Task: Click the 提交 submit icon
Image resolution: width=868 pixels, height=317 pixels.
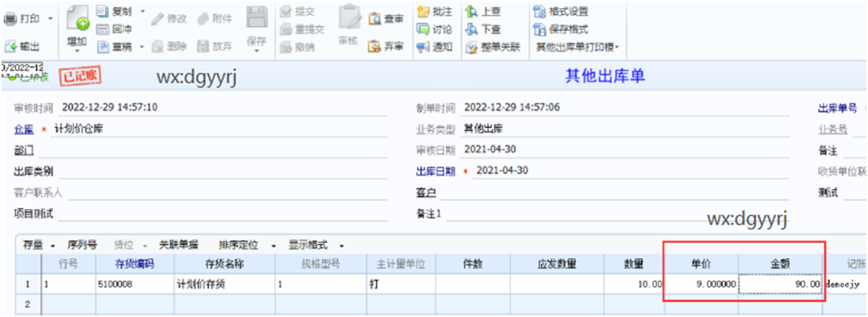Action: point(286,11)
